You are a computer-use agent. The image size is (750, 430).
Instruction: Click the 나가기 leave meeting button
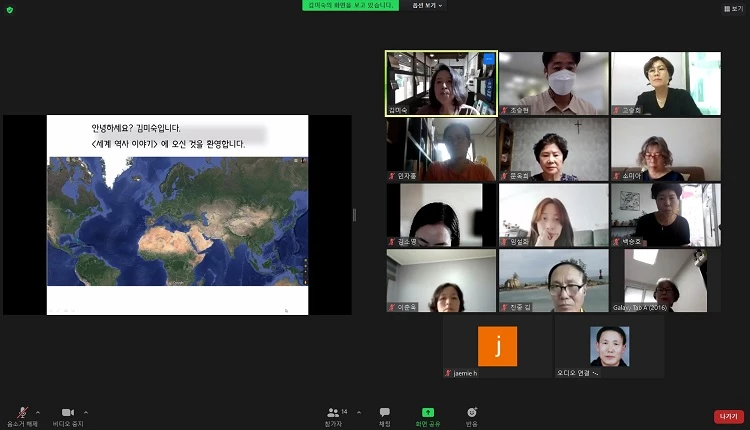click(x=727, y=416)
